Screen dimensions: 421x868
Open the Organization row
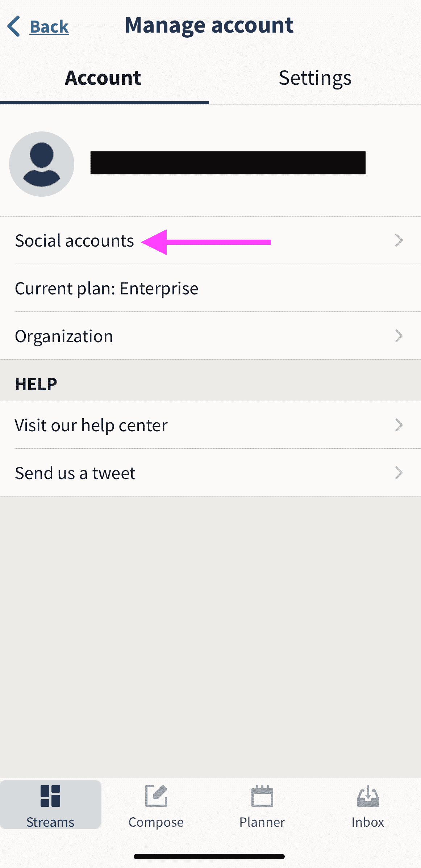point(210,336)
